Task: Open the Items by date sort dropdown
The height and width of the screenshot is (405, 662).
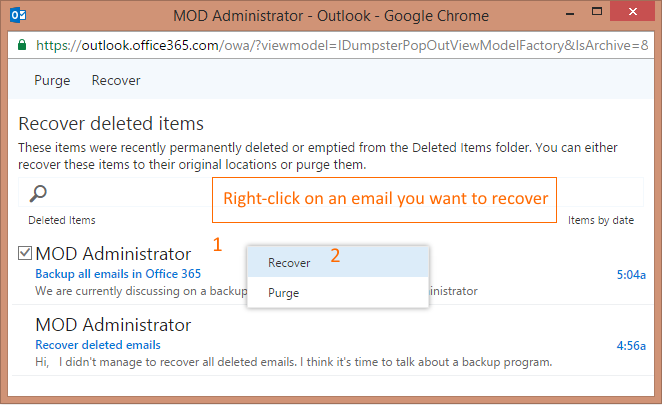Action: [600, 220]
